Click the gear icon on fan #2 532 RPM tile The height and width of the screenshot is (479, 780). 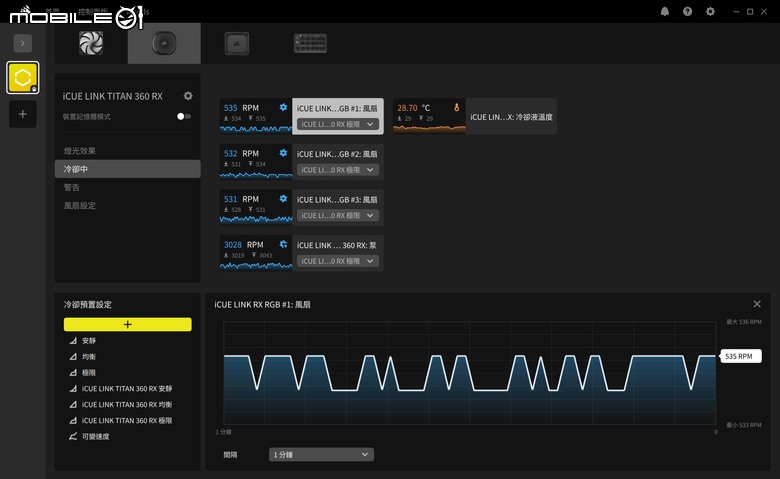tap(283, 153)
